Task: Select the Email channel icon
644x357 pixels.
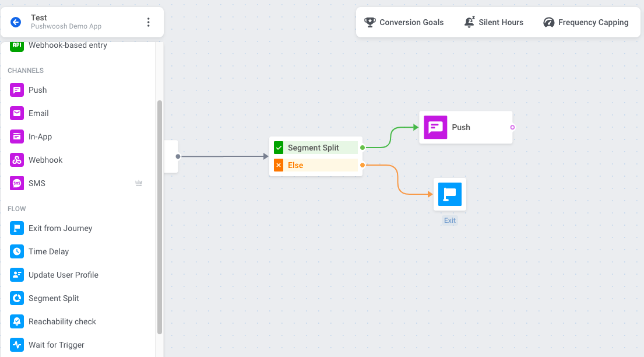Action: [x=17, y=113]
